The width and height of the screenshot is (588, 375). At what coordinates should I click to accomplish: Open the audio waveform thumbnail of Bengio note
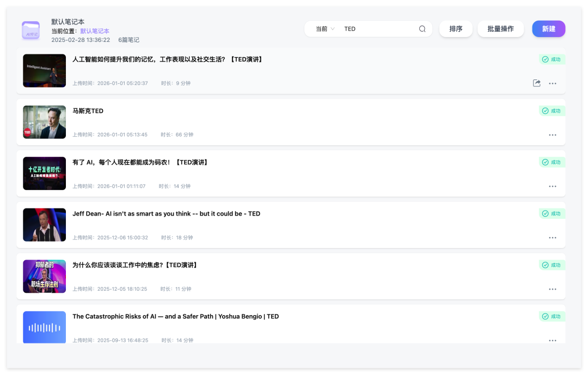tap(44, 327)
